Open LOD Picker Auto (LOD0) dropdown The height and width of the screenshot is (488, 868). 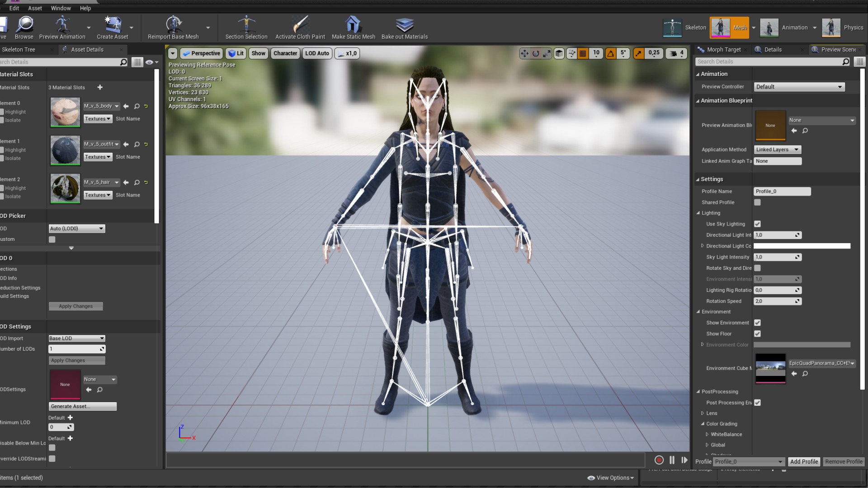pyautogui.click(x=76, y=229)
